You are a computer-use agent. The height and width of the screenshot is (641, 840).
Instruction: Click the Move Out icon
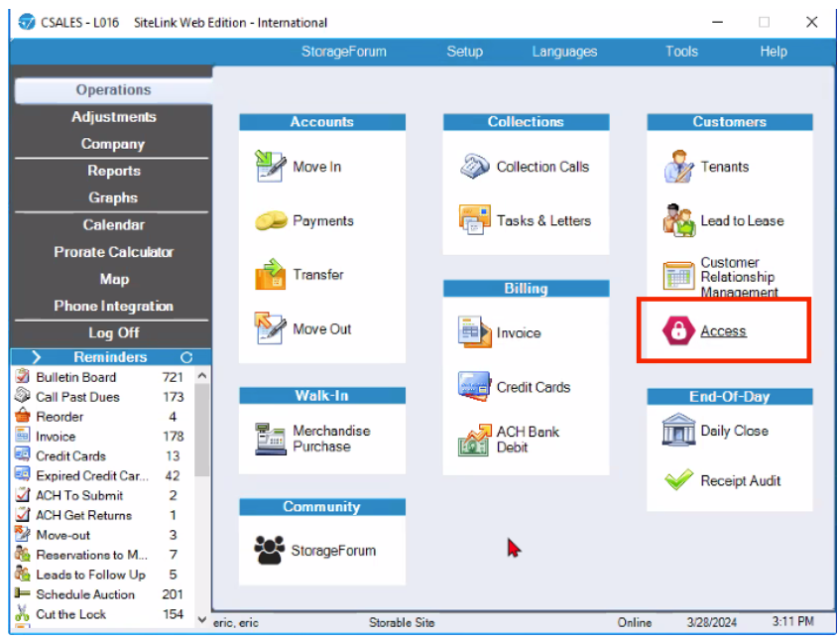point(270,328)
